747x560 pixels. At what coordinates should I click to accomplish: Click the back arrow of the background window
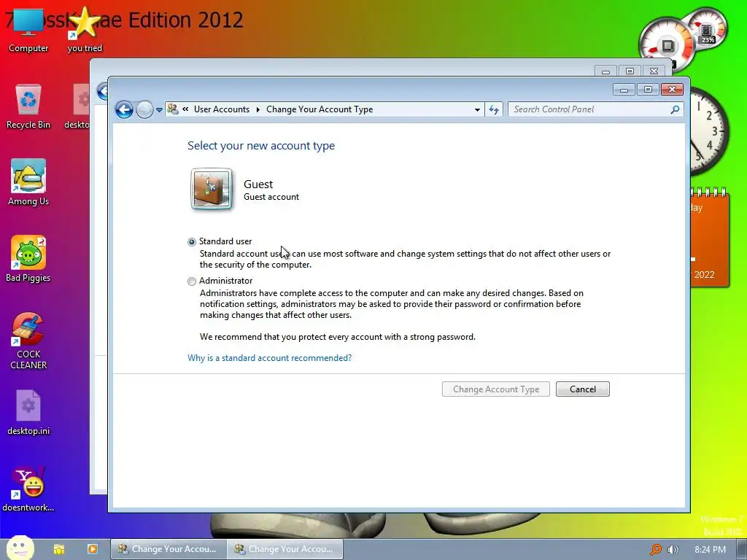[102, 90]
